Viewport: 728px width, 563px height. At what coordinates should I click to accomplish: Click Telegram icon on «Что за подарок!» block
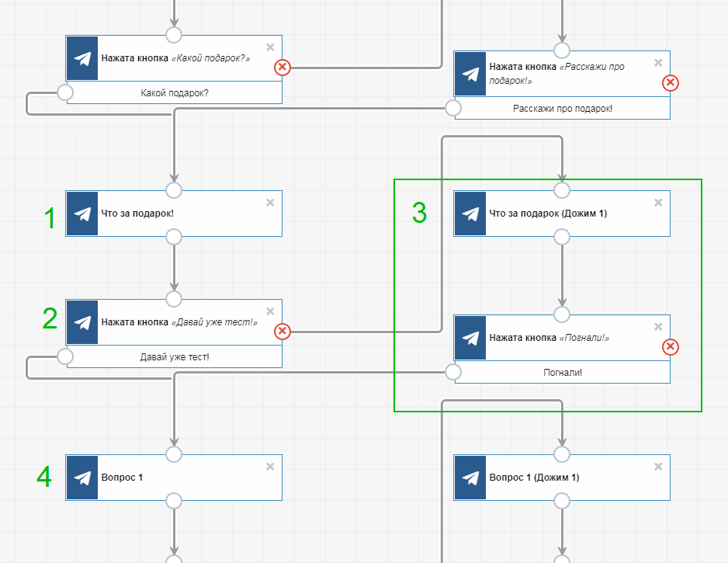pyautogui.click(x=82, y=214)
